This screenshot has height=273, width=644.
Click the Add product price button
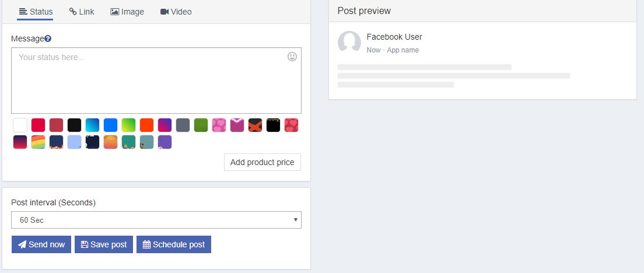coord(262,162)
